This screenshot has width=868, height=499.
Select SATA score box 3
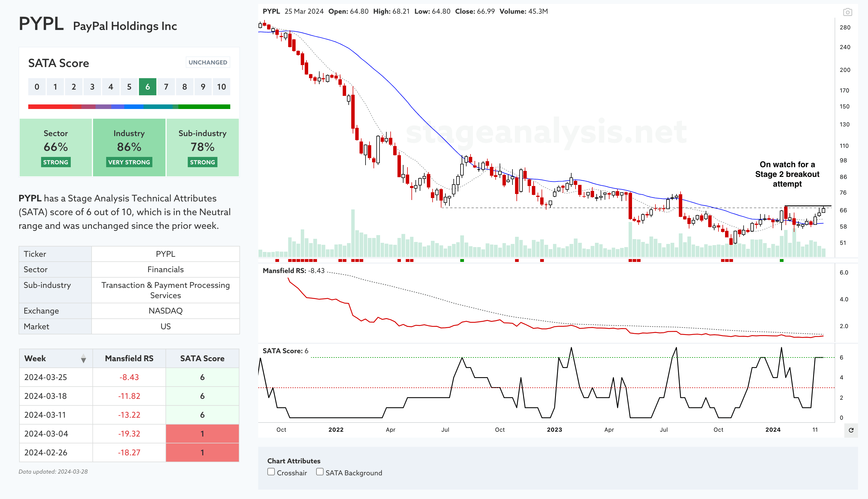(92, 87)
